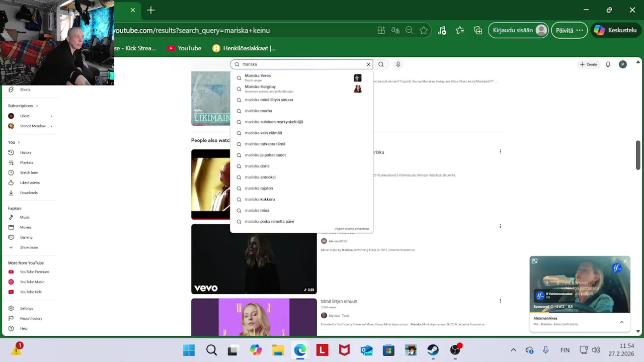Select suggestion mariska tarkasta tämä

click(302, 144)
